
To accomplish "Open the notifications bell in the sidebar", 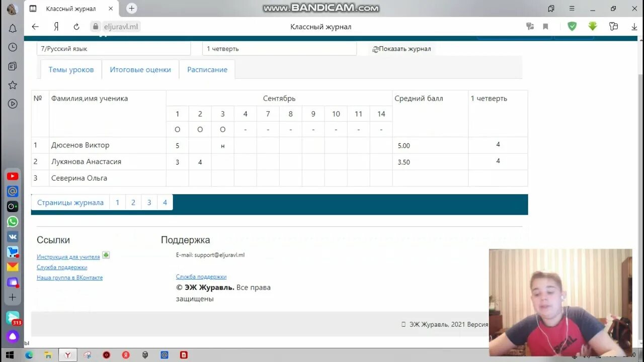I will tap(13, 28).
